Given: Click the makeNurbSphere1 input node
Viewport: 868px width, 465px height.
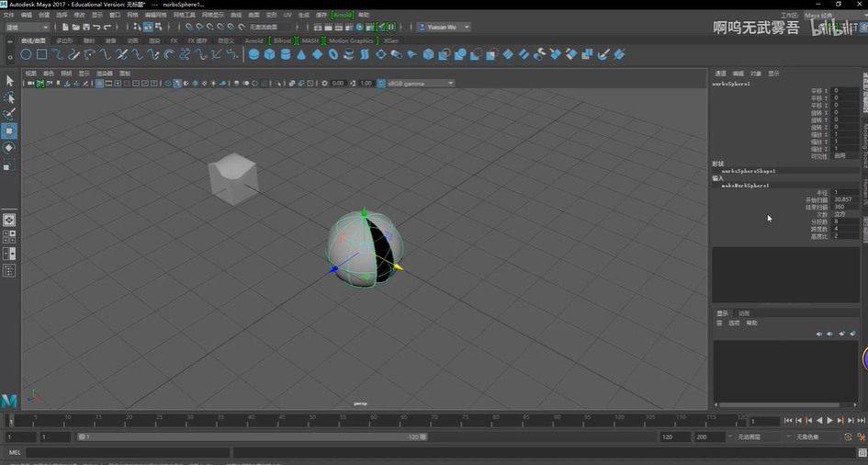Looking at the screenshot, I should (745, 186).
